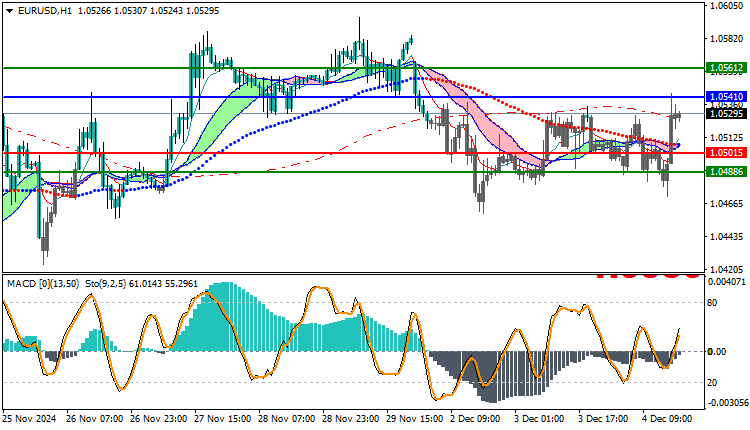Image resolution: width=750 pixels, height=430 pixels.
Task: Click the 1.04205 value on price scale
Action: (727, 270)
